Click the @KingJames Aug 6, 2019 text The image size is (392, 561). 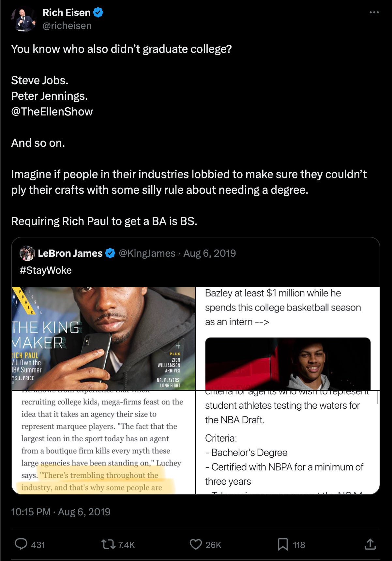coord(177,253)
